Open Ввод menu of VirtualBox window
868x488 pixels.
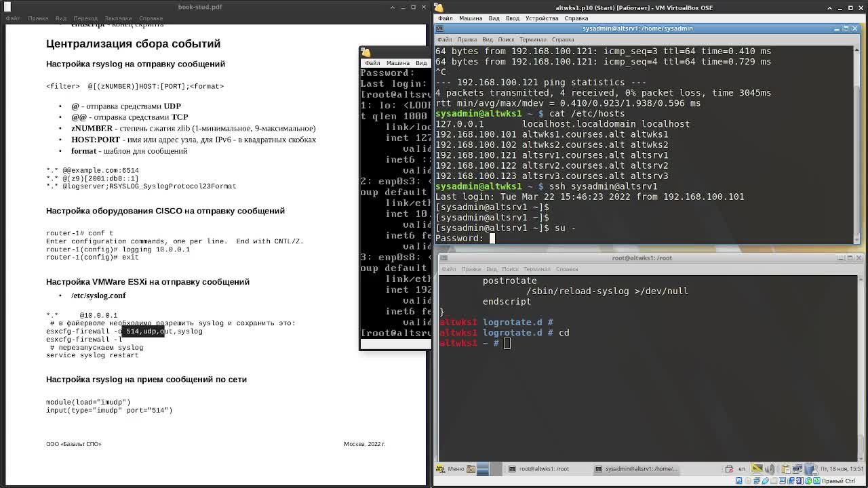[513, 18]
